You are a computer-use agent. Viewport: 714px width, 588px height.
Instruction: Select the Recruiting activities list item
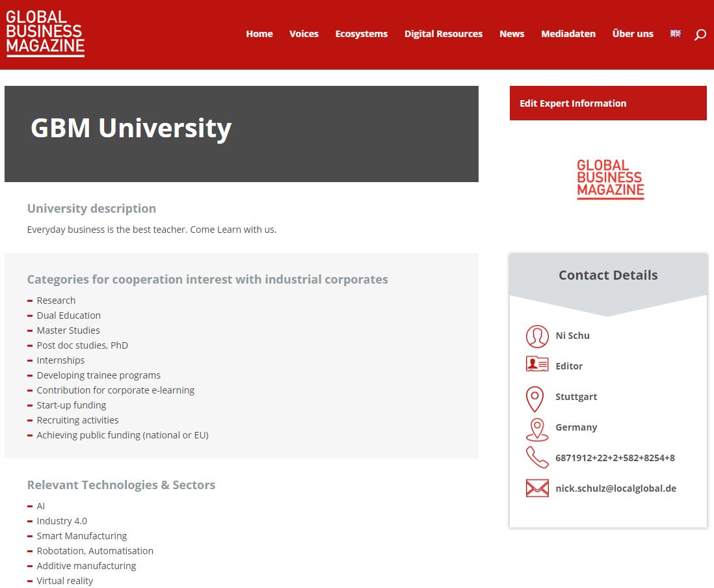coord(77,420)
